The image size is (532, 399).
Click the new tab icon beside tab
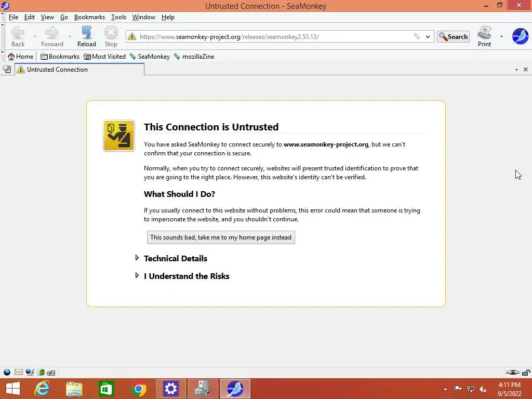(x=7, y=70)
